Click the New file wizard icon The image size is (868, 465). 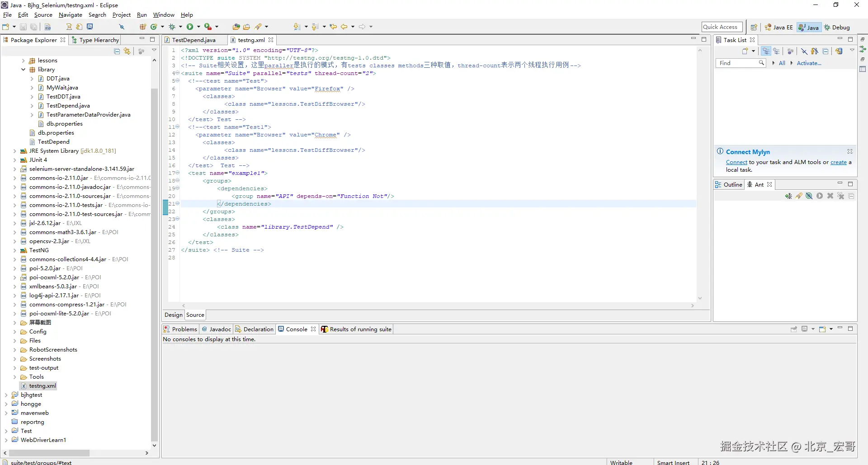point(6,27)
